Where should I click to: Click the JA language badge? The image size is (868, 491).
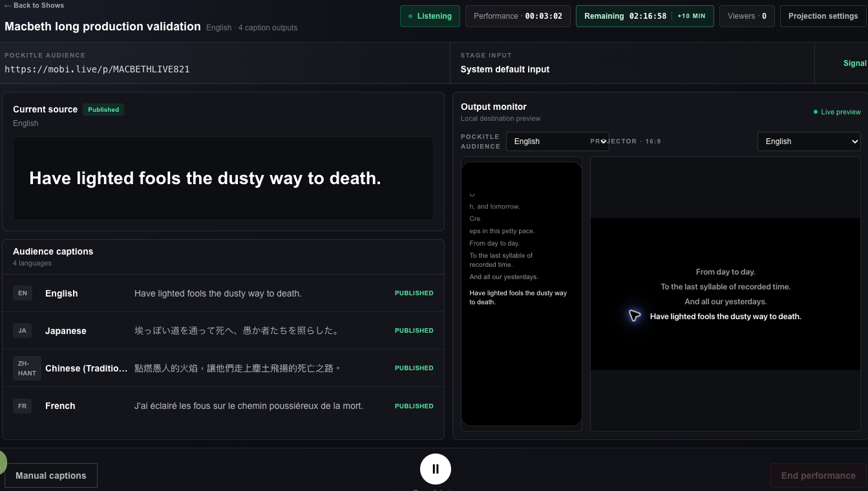point(22,331)
